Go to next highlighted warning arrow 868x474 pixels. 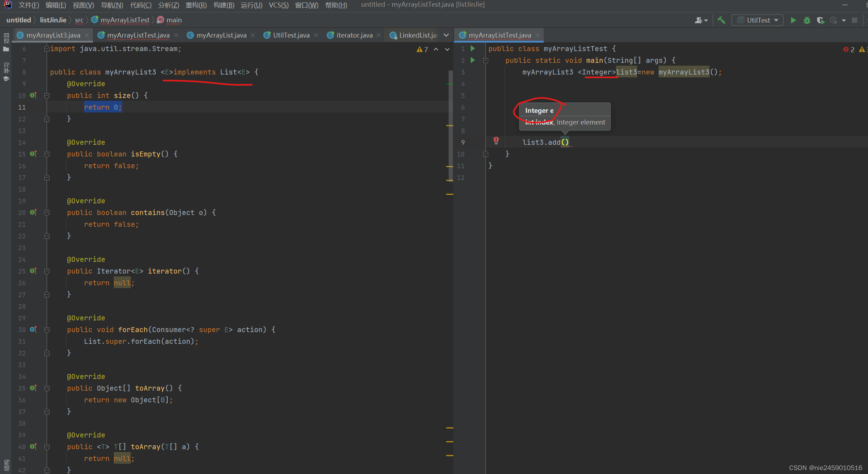pos(447,49)
